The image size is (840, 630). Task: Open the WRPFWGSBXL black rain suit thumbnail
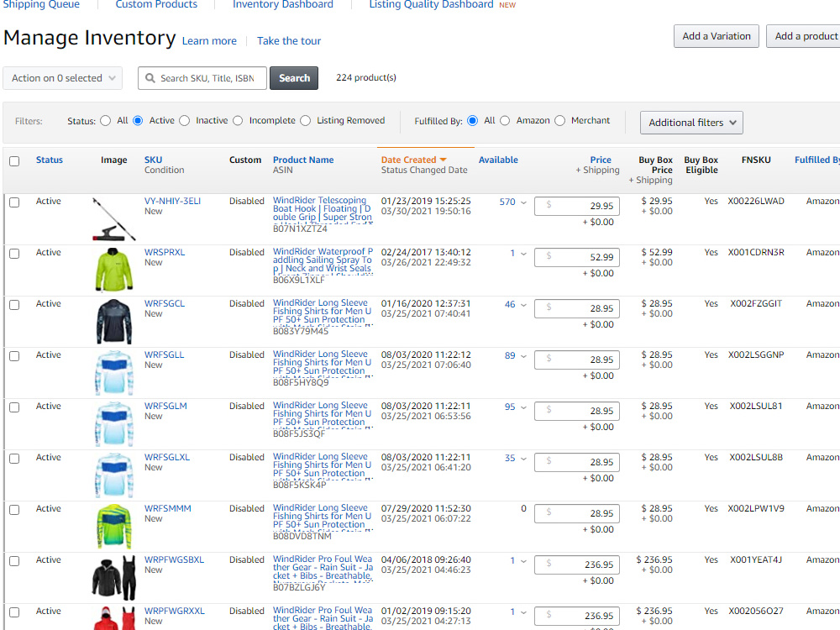pos(113,578)
